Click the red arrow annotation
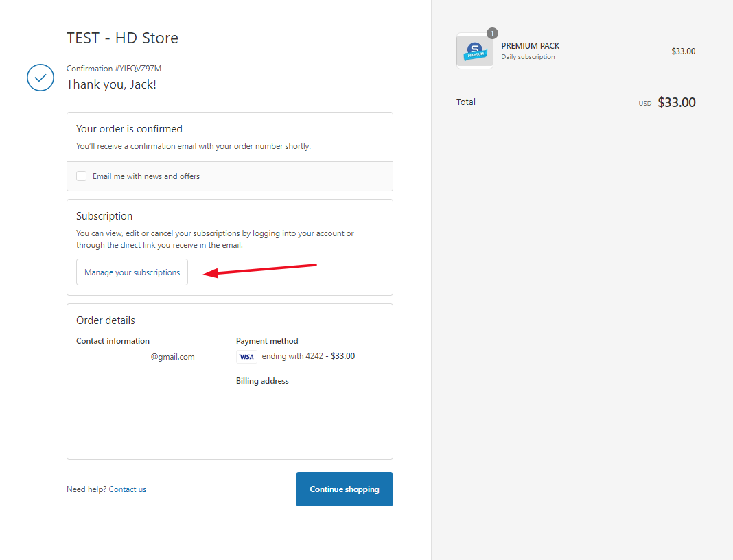733x560 pixels. (x=259, y=270)
